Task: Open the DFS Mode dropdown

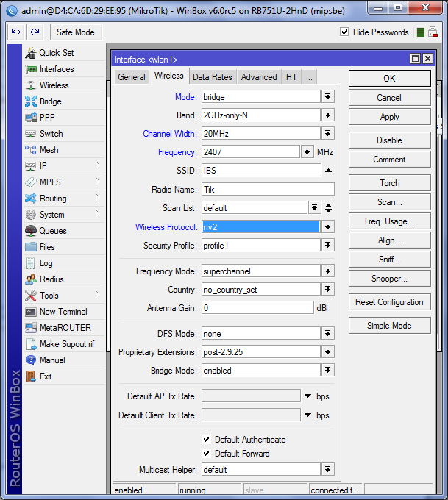Action: (x=327, y=334)
